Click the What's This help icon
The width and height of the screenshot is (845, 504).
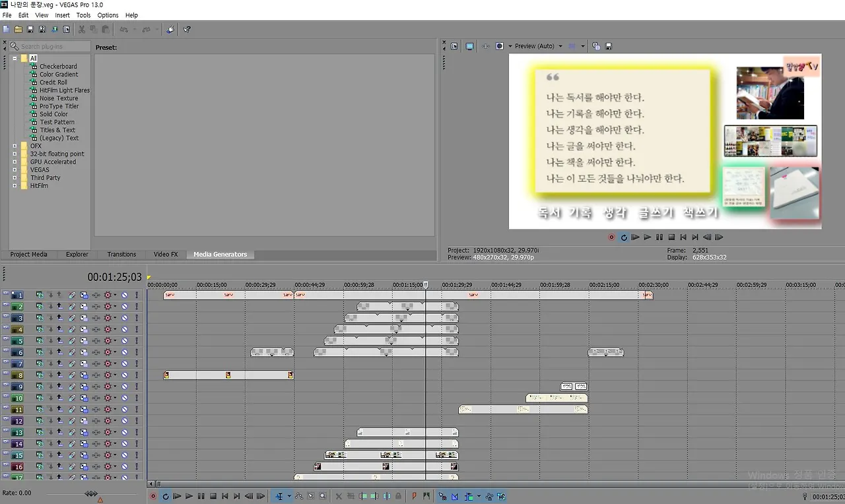click(x=187, y=30)
